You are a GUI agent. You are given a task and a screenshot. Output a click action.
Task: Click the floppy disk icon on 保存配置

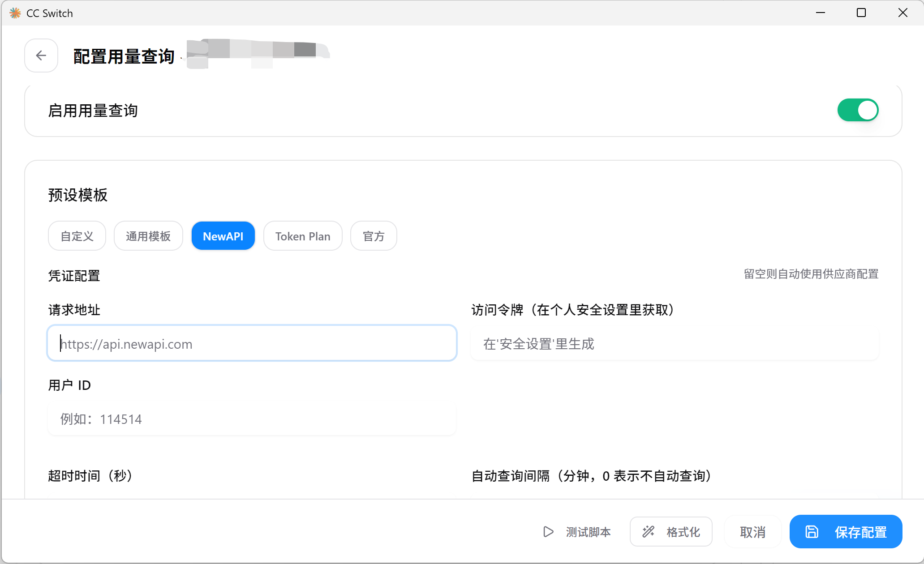coord(812,532)
